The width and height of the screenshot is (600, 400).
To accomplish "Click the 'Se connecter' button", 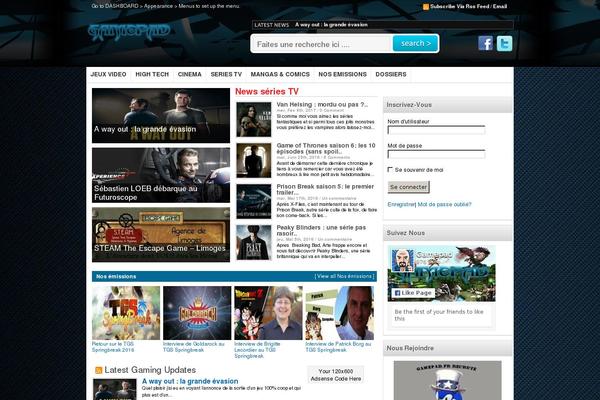I will [408, 187].
